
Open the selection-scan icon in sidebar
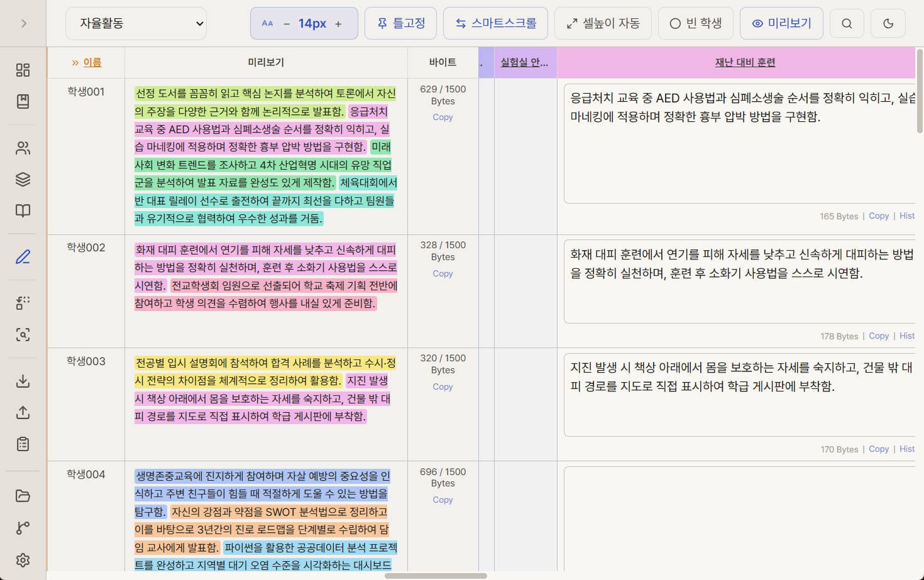23,303
